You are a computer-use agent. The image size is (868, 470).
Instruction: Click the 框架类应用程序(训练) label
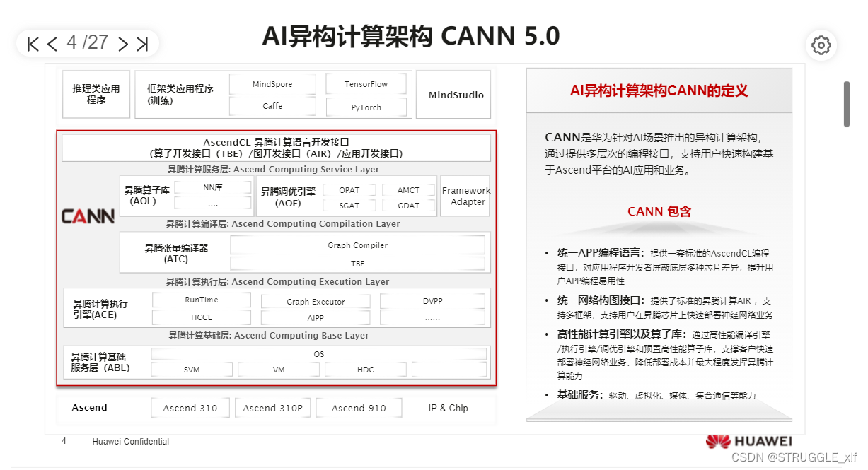[x=180, y=94]
